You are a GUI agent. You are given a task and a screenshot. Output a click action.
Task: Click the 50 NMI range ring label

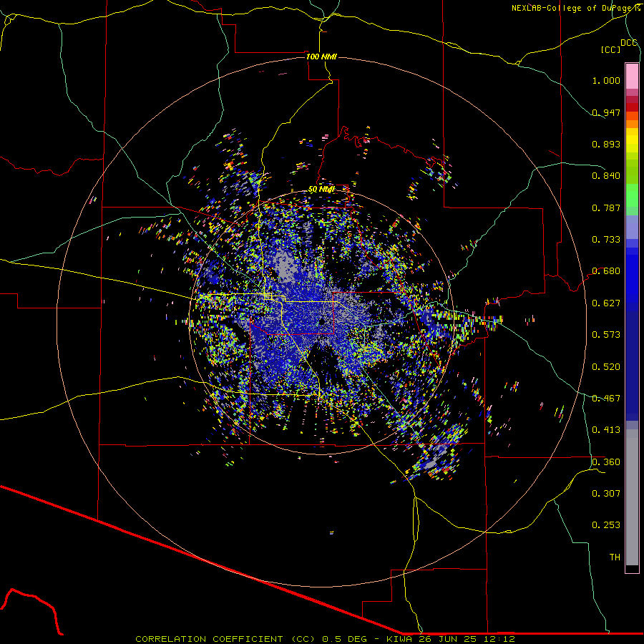(x=321, y=190)
